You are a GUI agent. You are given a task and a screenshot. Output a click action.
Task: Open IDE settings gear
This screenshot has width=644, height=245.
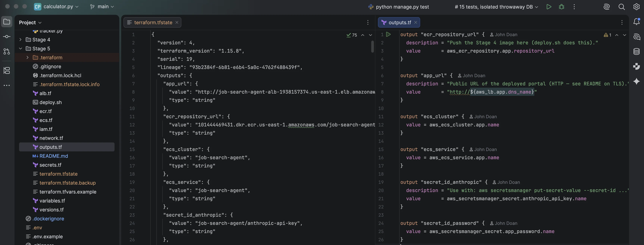[x=637, y=7]
